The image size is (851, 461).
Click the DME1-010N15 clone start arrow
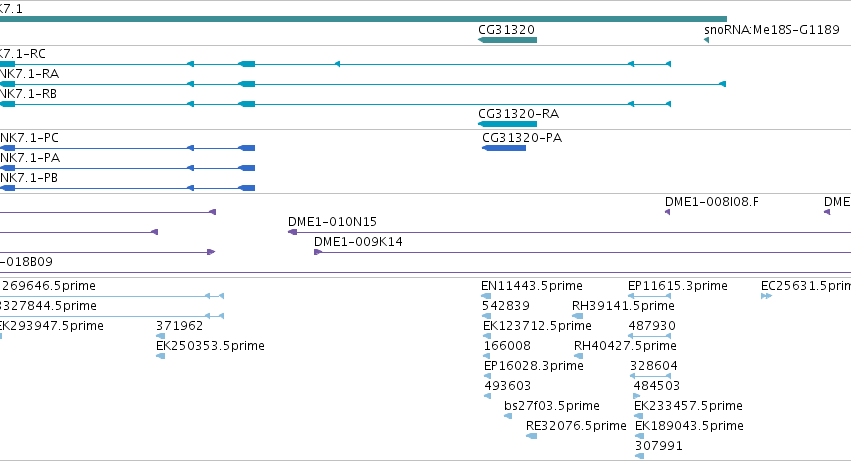coord(292,232)
